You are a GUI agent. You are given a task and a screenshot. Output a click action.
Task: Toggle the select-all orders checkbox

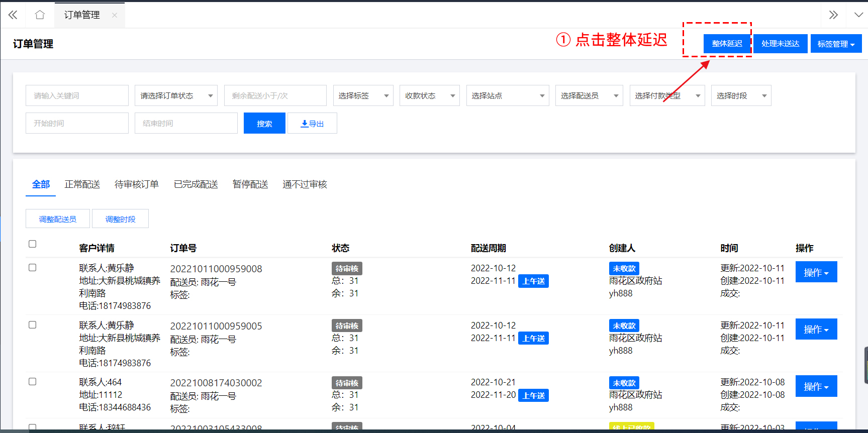(x=33, y=244)
